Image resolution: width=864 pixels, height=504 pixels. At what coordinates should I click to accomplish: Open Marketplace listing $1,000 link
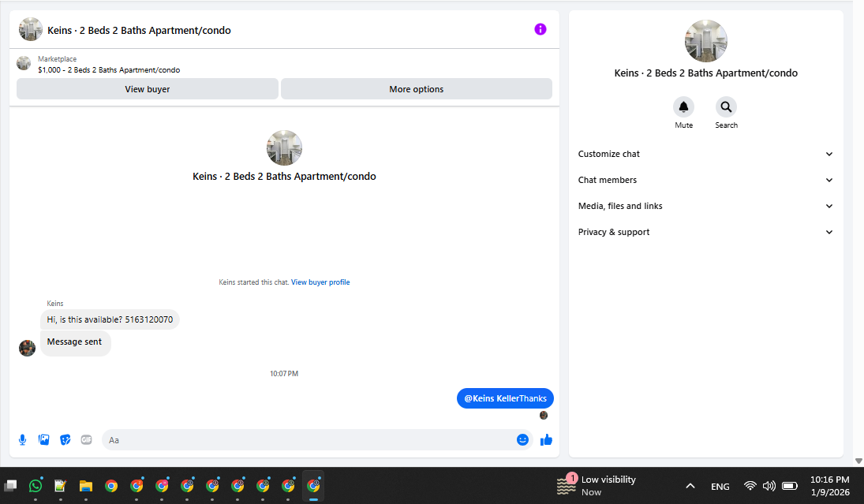point(109,70)
